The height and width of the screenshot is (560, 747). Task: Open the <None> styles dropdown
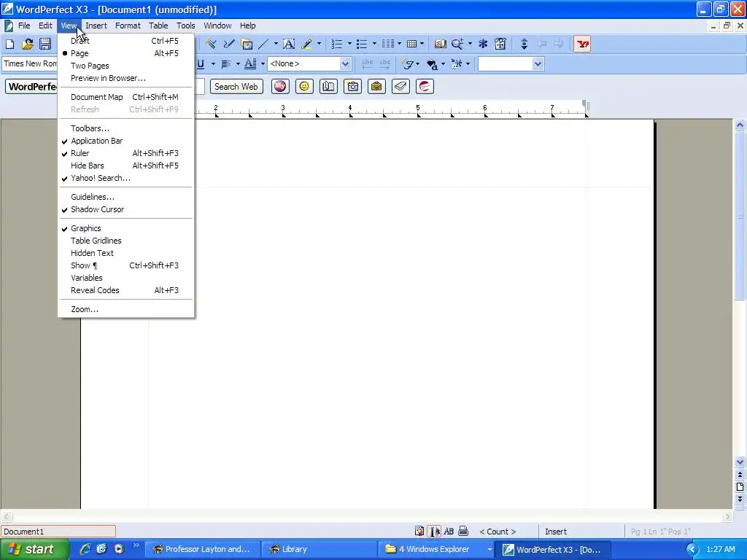pyautogui.click(x=345, y=64)
